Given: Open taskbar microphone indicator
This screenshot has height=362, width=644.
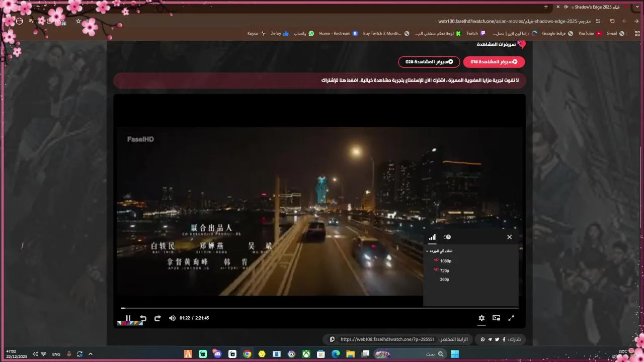Looking at the screenshot, I should pyautogui.click(x=69, y=354).
